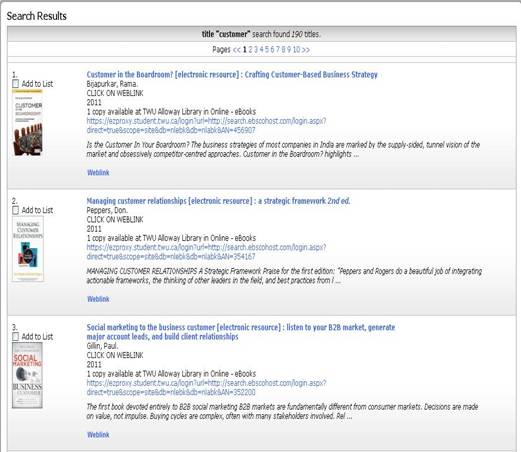Go to results page 2

[x=250, y=49]
